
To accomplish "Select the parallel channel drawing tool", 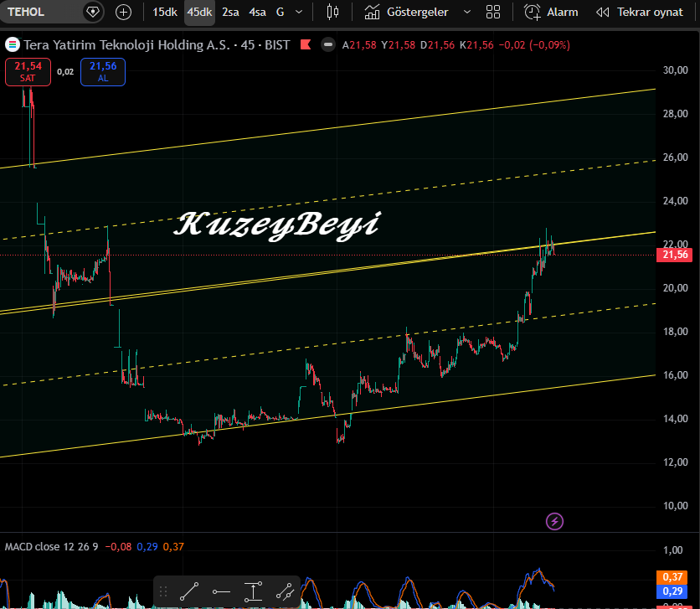I will coord(285,592).
